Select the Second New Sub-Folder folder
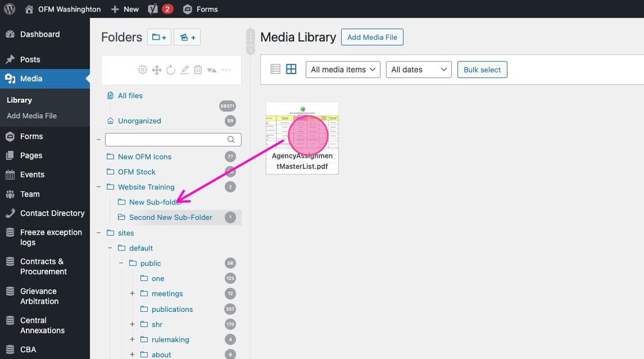This screenshot has height=359, width=644. point(171,218)
